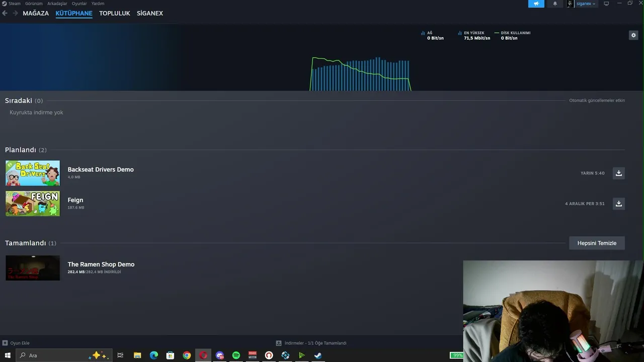Click the DİSK KULLANIMI legend
The width and height of the screenshot is (644, 362).
point(512,35)
